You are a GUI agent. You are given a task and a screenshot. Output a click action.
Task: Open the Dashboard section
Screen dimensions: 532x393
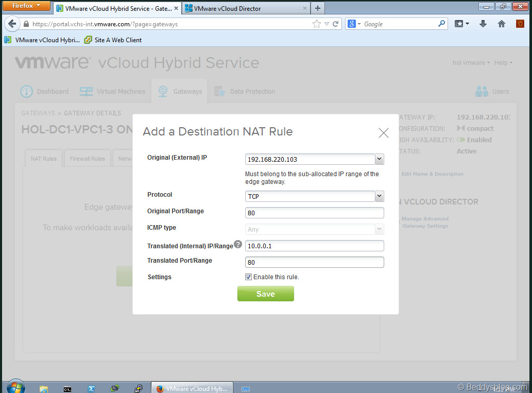pos(44,91)
